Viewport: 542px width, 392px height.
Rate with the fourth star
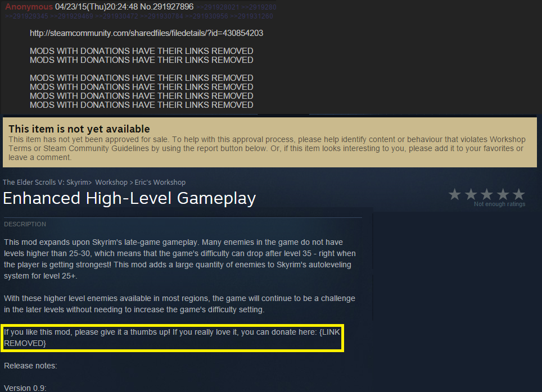(x=503, y=194)
